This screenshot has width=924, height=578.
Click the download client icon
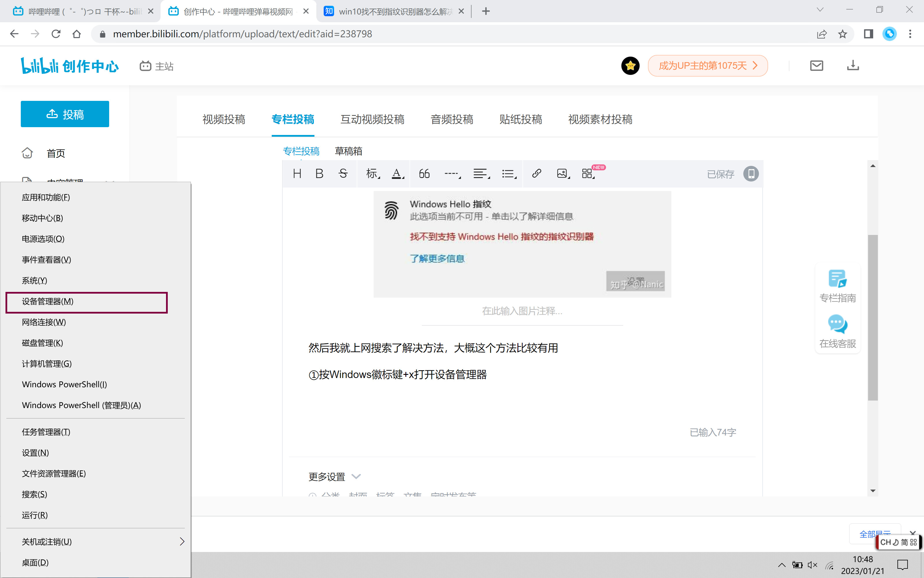pos(853,66)
